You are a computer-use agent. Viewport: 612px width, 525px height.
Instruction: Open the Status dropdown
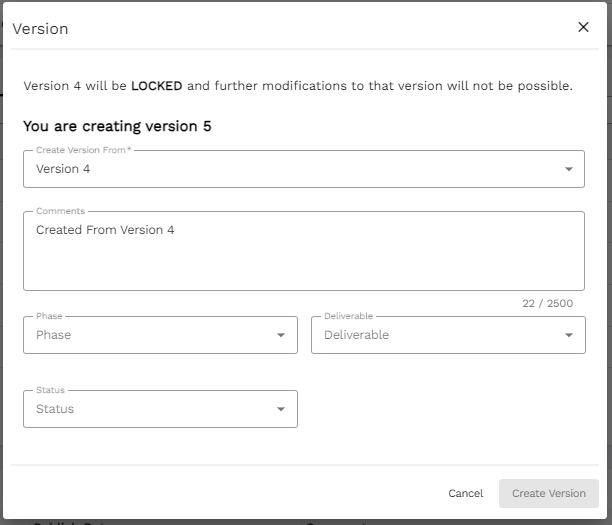pyautogui.click(x=160, y=409)
